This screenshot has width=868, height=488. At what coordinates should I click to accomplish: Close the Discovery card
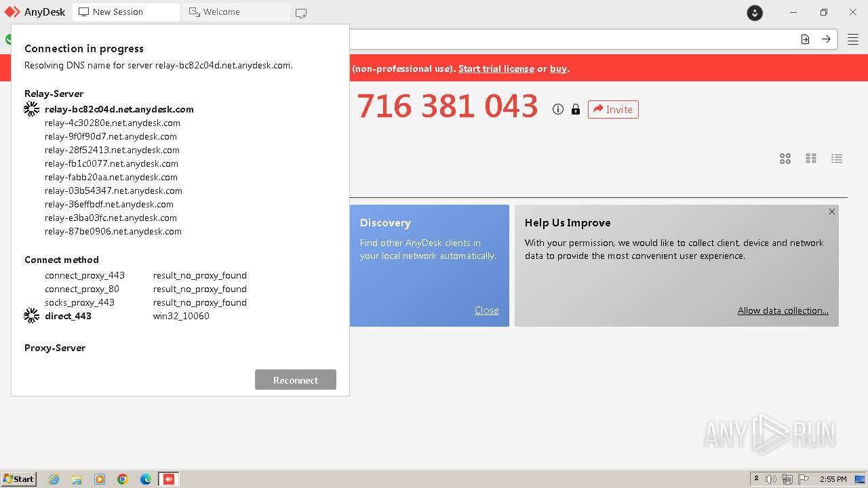[487, 310]
